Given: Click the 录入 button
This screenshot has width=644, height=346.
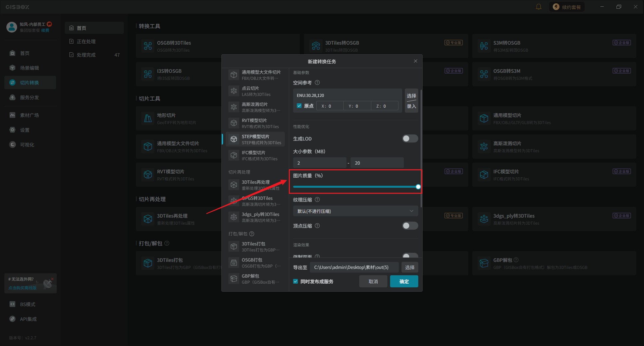Looking at the screenshot, I should click(411, 106).
